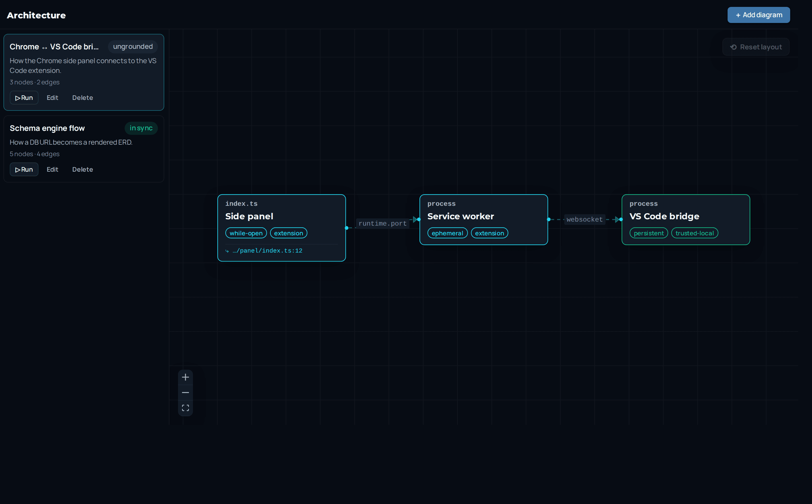Open the panel/index.ts:12 source link
The height and width of the screenshot is (504, 812).
[x=267, y=251]
